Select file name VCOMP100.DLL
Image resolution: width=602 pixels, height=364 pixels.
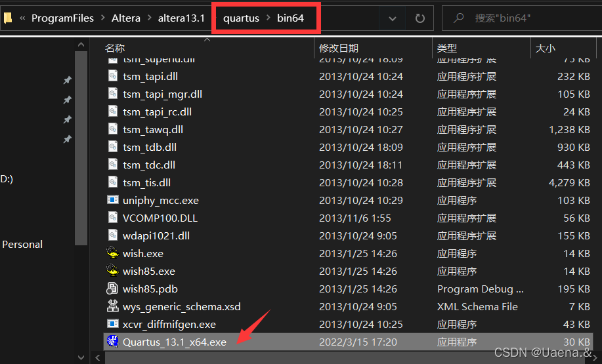coord(160,218)
